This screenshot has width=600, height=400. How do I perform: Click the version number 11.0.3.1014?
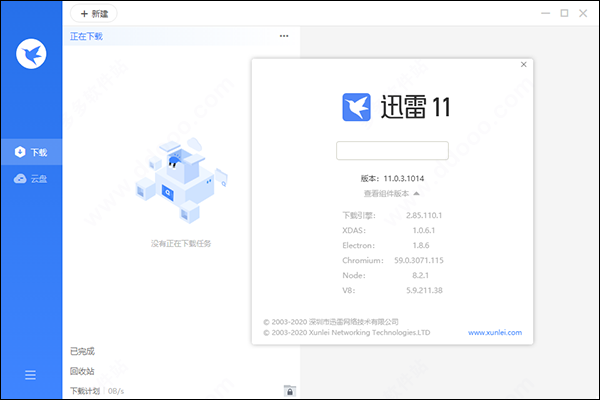[x=404, y=178]
